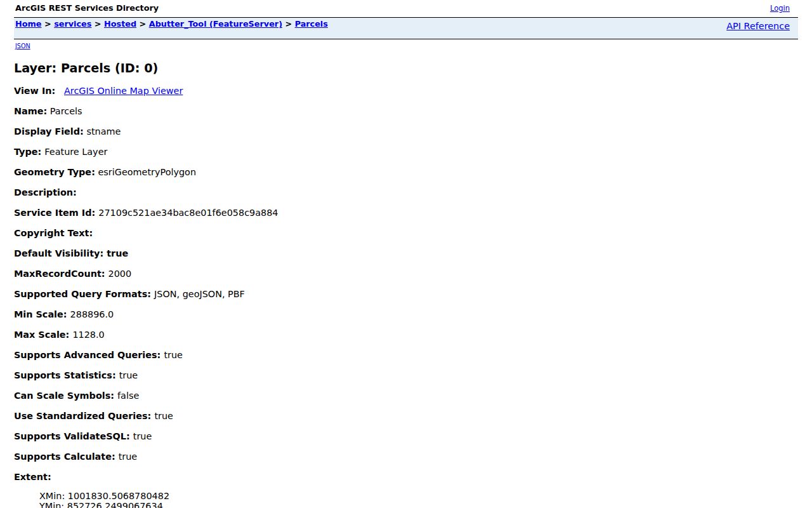Go to Home breadcrumb

pyautogui.click(x=28, y=24)
